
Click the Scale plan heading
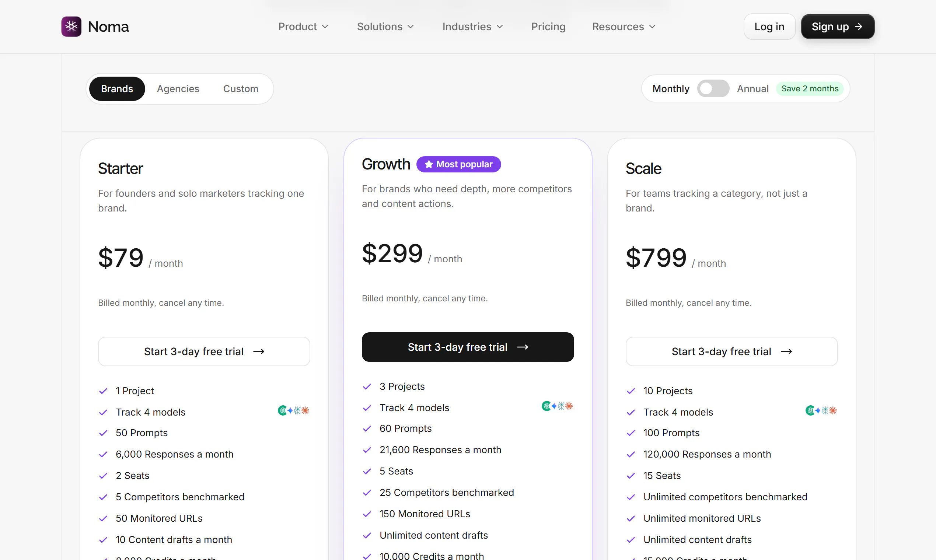point(643,169)
